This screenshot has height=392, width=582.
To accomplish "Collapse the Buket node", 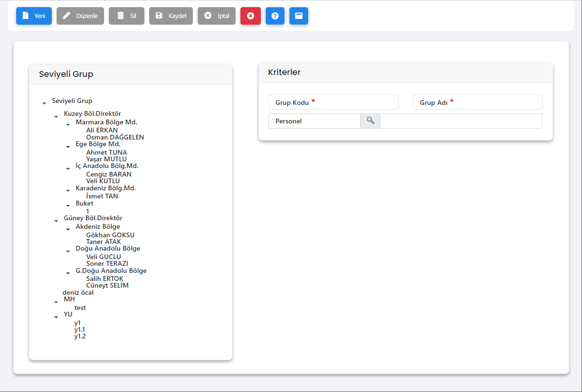I will [x=68, y=205].
